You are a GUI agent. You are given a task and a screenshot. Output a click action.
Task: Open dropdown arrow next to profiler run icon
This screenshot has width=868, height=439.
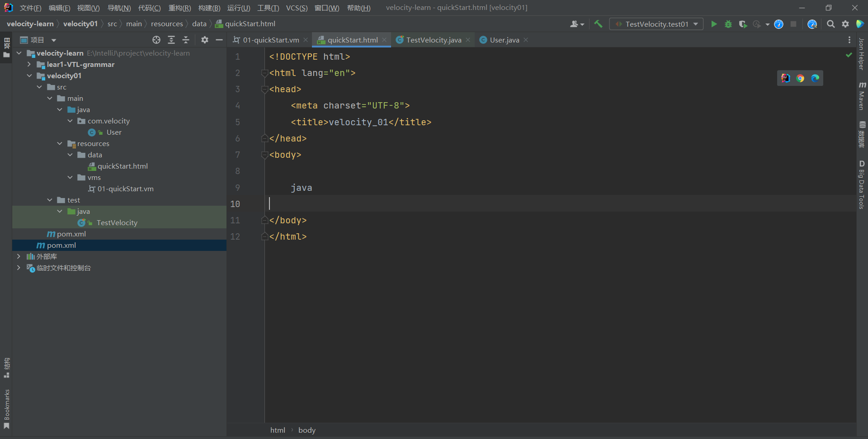click(x=767, y=24)
